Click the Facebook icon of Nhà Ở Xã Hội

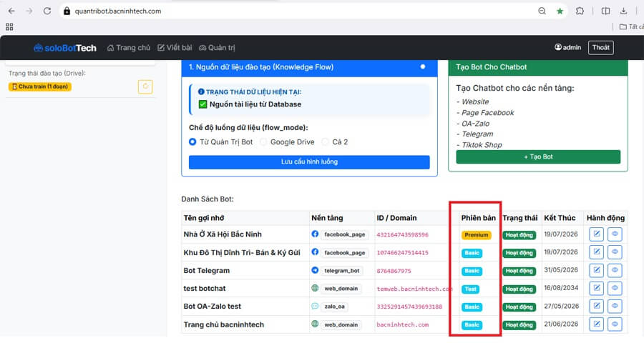pos(315,234)
